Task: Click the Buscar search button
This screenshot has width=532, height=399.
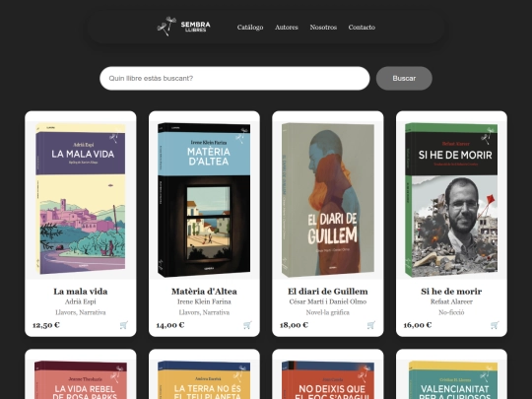Action: click(x=404, y=79)
